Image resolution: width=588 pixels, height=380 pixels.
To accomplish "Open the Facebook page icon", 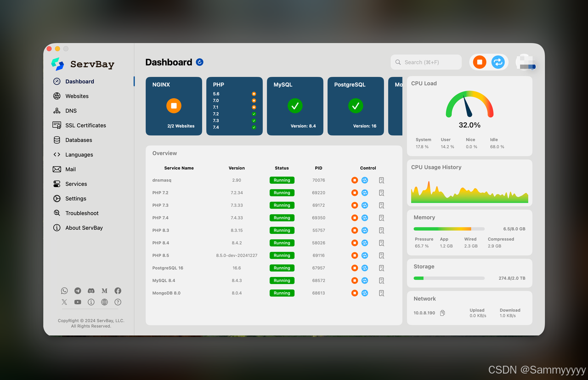I will pos(118,291).
